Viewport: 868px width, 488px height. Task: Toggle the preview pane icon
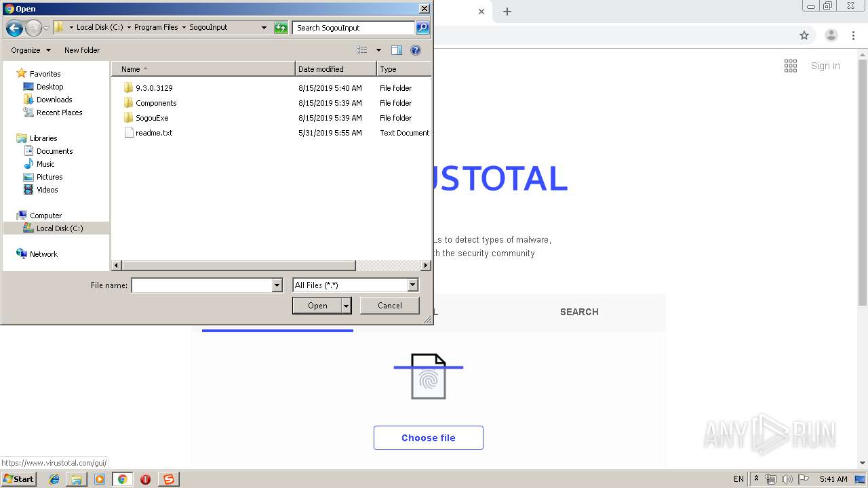pyautogui.click(x=397, y=50)
